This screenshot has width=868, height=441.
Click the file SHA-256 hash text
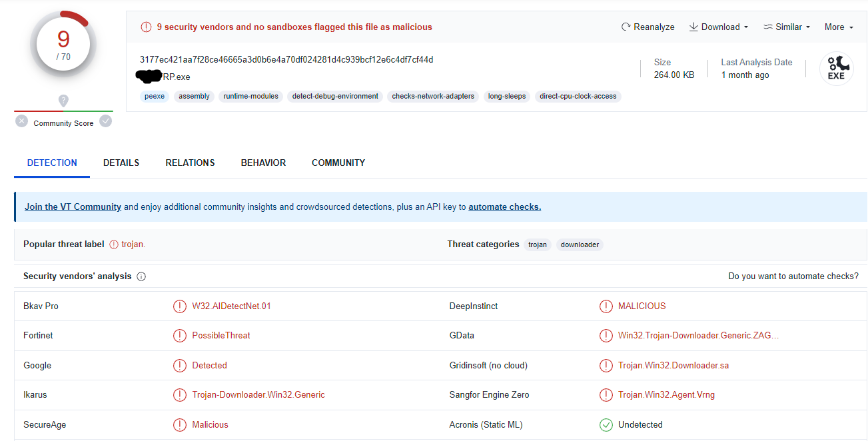(286, 60)
